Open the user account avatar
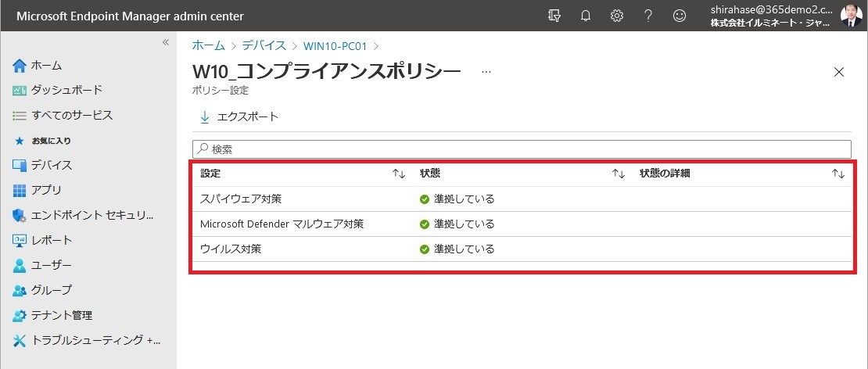 [x=851, y=16]
